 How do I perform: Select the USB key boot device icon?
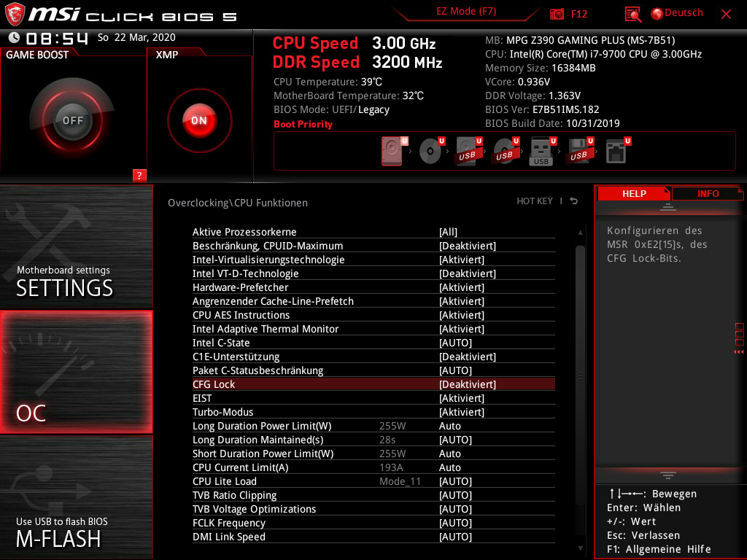(542, 151)
